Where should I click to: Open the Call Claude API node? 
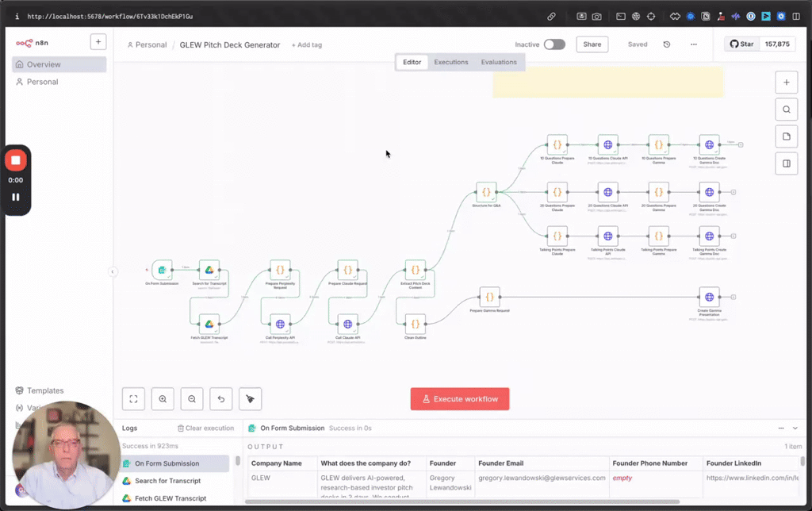pos(347,324)
